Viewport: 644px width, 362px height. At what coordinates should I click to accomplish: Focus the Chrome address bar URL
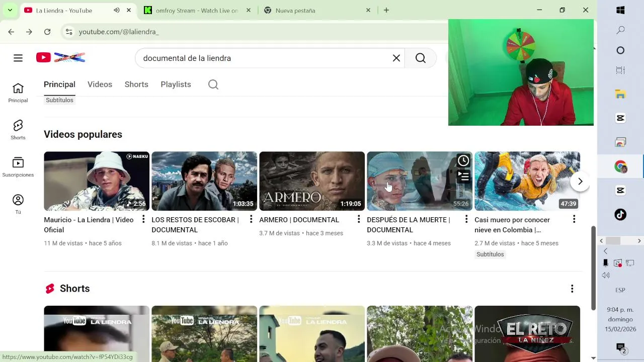(119, 32)
